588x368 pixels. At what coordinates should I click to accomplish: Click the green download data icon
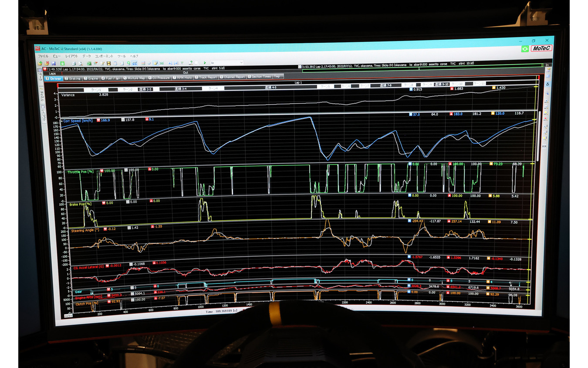[63, 63]
